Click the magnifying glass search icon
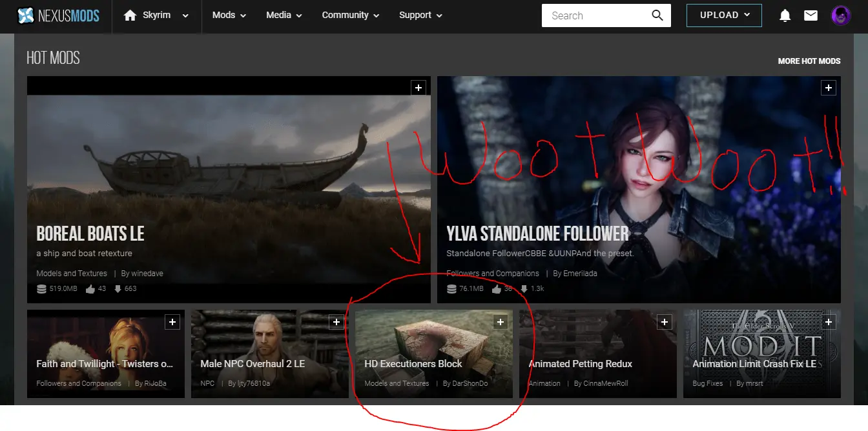The image size is (868, 431). [x=657, y=15]
